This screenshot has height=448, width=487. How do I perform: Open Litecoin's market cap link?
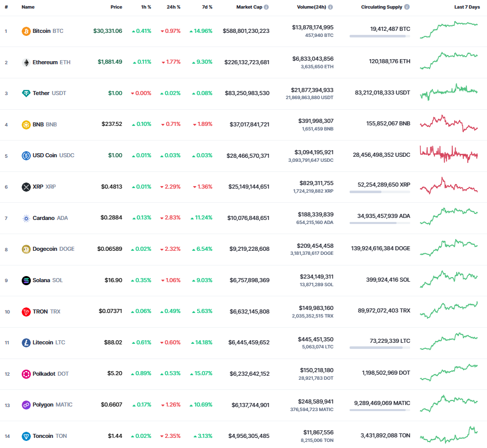(x=249, y=342)
